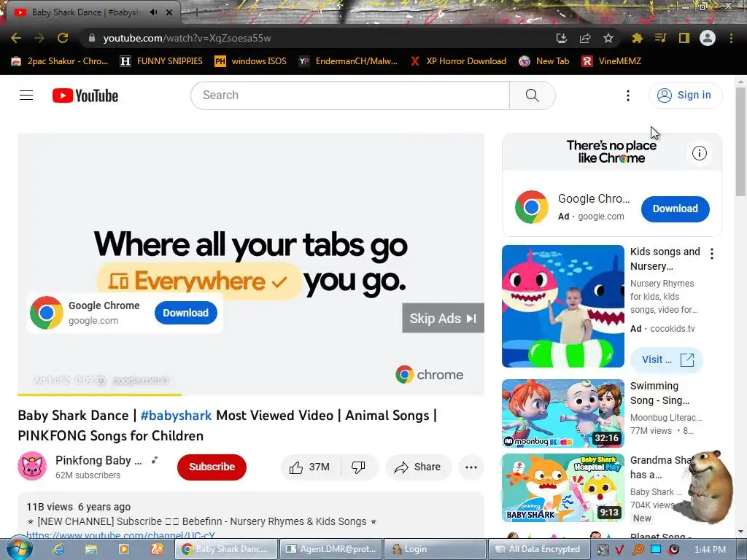Image resolution: width=747 pixels, height=560 pixels.
Task: Open the Chrome profile avatar
Action: tap(708, 38)
